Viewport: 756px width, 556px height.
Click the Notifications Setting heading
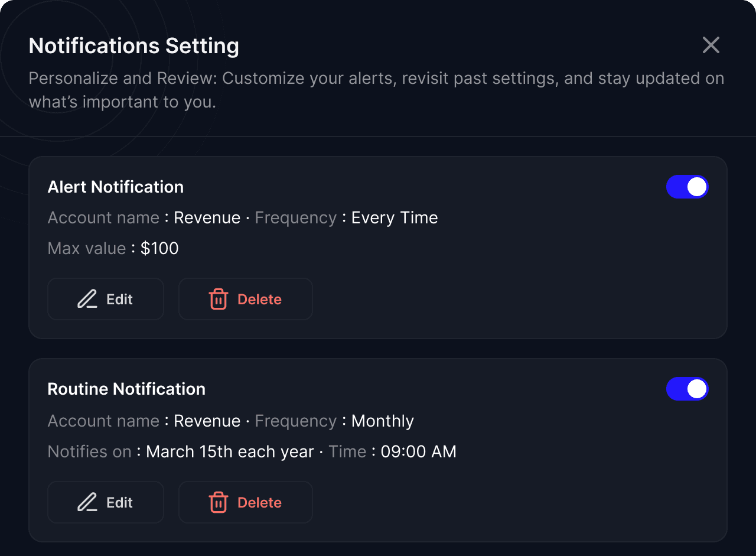(x=134, y=46)
